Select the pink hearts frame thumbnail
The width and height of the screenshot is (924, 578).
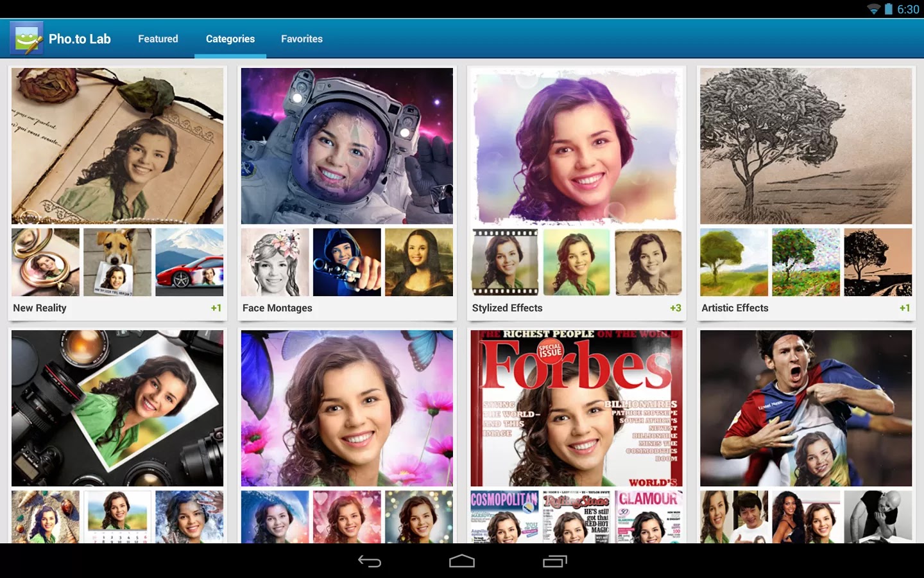pos(347,517)
